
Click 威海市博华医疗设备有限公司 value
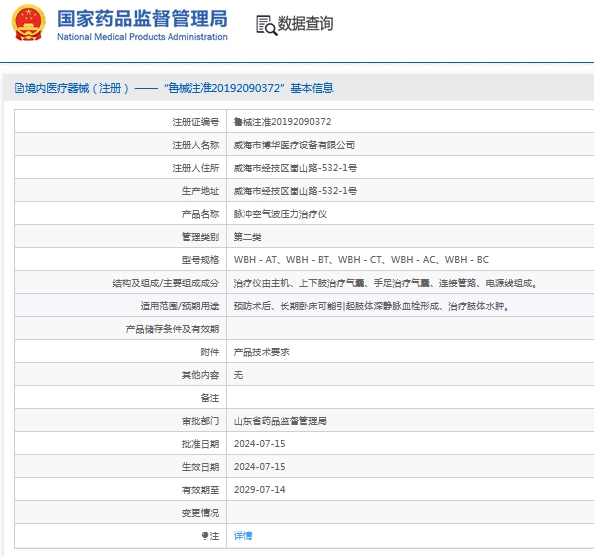click(x=294, y=145)
